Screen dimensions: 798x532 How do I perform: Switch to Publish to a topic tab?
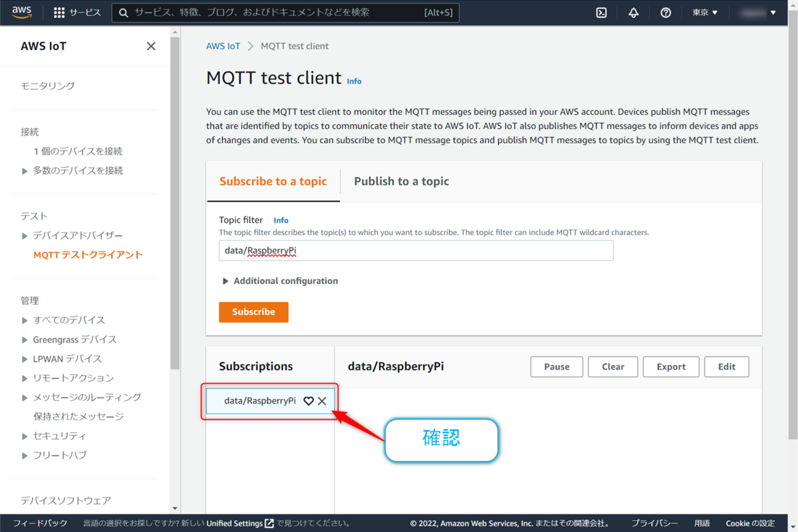(402, 182)
